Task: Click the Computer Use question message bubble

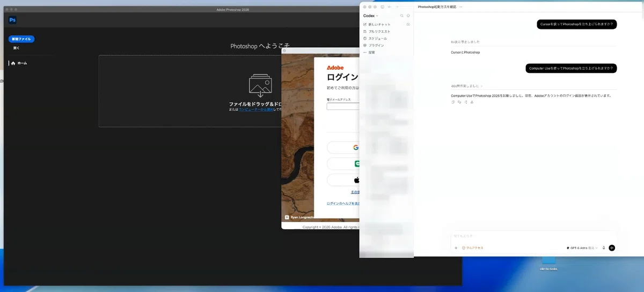Action: 571,69
